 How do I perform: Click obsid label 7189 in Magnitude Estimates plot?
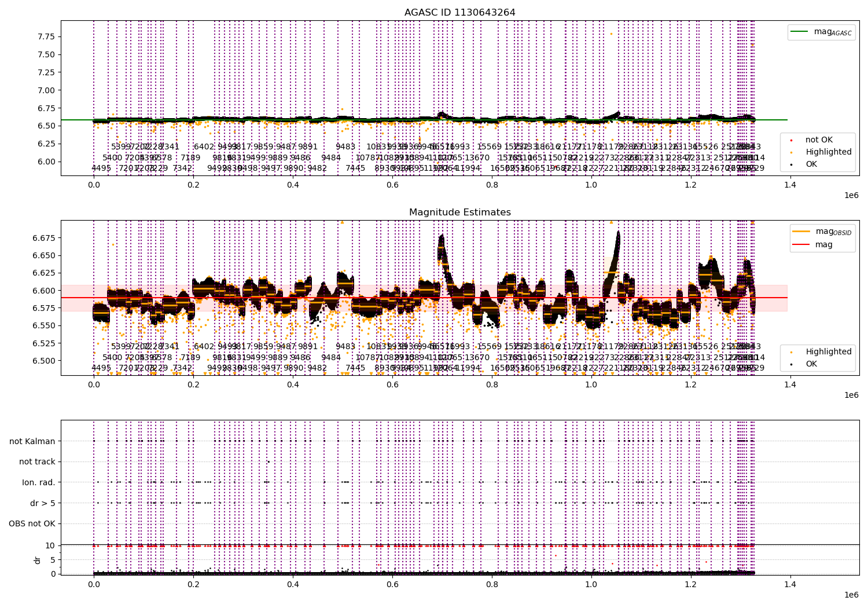(x=190, y=358)
